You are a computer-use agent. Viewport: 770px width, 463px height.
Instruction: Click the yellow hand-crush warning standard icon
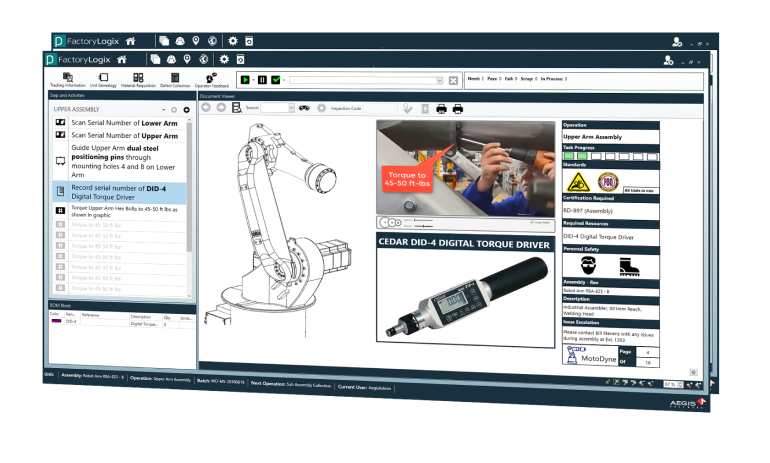[x=578, y=182]
